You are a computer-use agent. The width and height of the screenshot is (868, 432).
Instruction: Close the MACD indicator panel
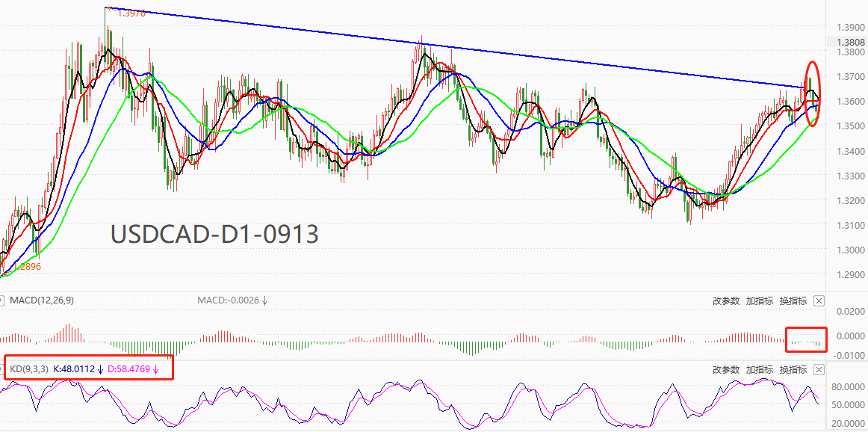click(x=819, y=301)
